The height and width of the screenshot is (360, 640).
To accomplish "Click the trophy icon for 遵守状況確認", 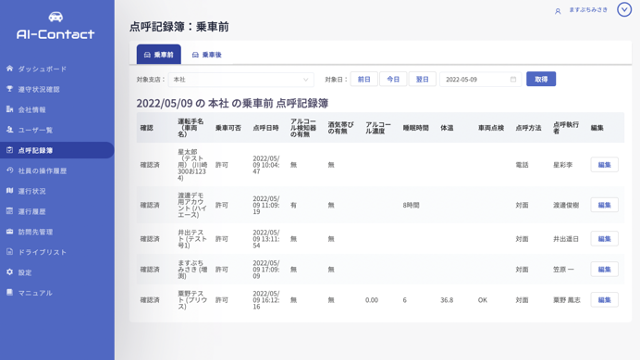I will [9, 89].
